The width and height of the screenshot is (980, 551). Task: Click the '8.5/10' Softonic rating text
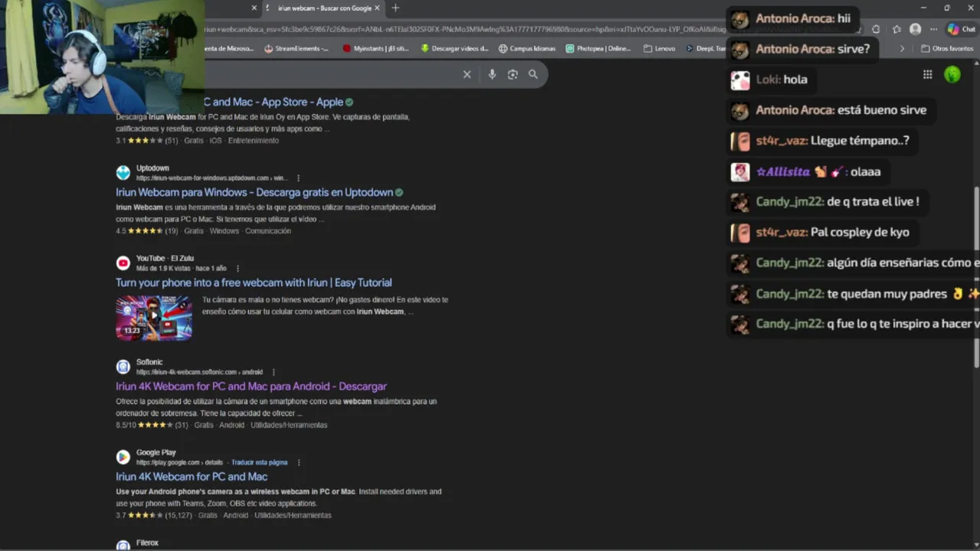[126, 425]
